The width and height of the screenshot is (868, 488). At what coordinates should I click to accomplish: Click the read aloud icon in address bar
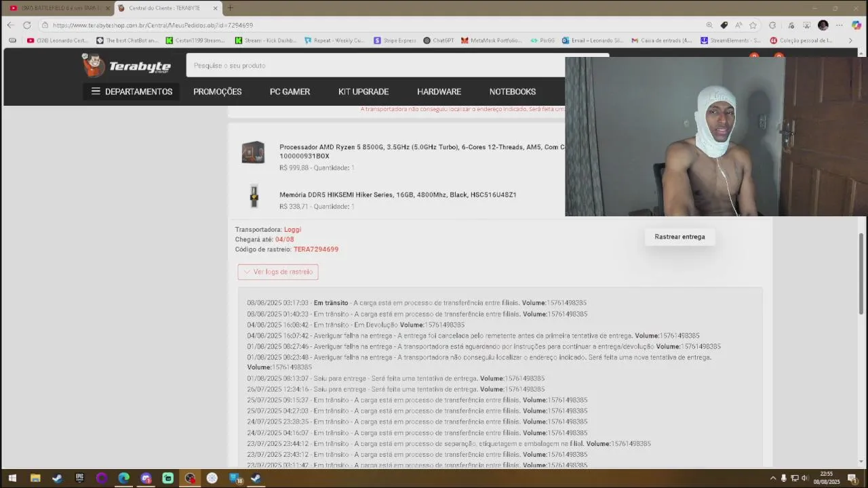[738, 25]
